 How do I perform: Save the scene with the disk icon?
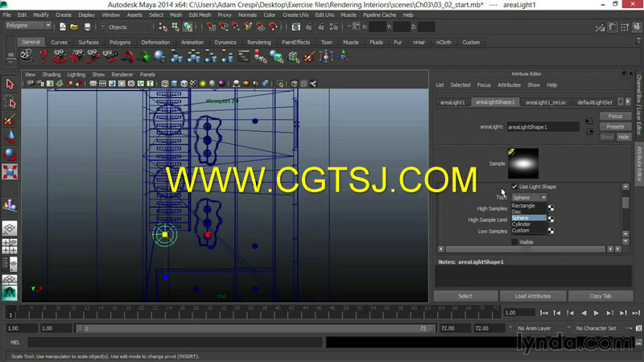[x=87, y=27]
